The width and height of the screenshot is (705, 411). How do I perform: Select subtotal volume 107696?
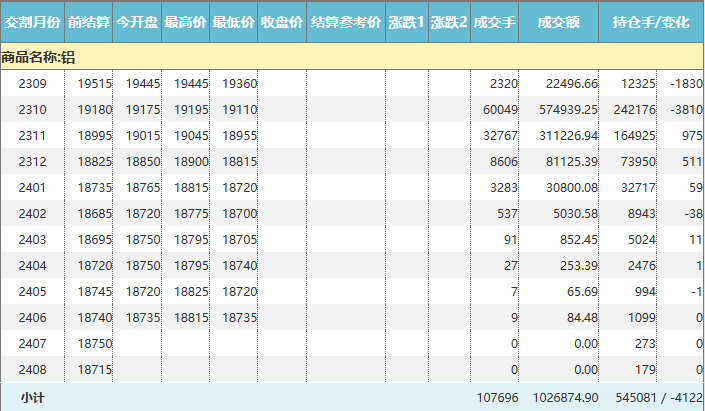coord(496,397)
